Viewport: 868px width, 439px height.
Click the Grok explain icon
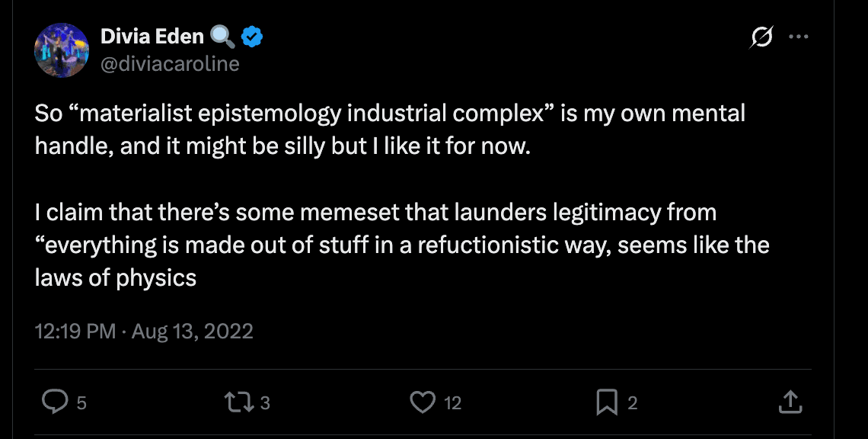pos(759,37)
